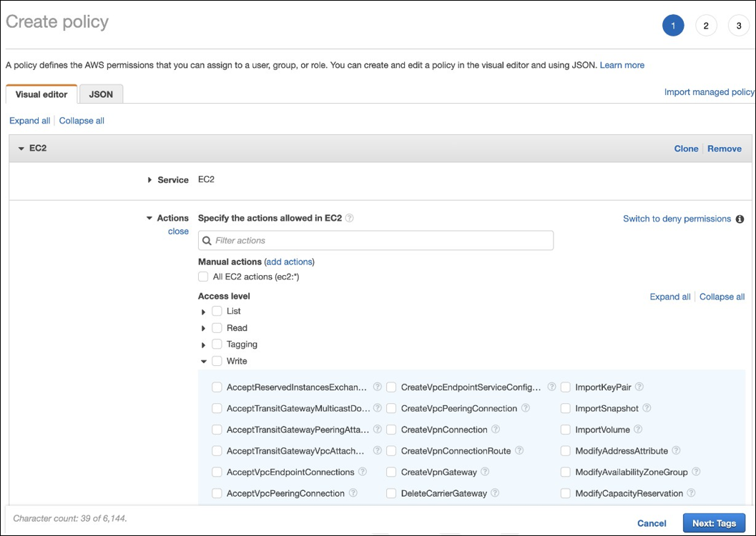Click help icon next to CreateVpcPeeringConnection
The width and height of the screenshot is (756, 536).
[x=526, y=408]
